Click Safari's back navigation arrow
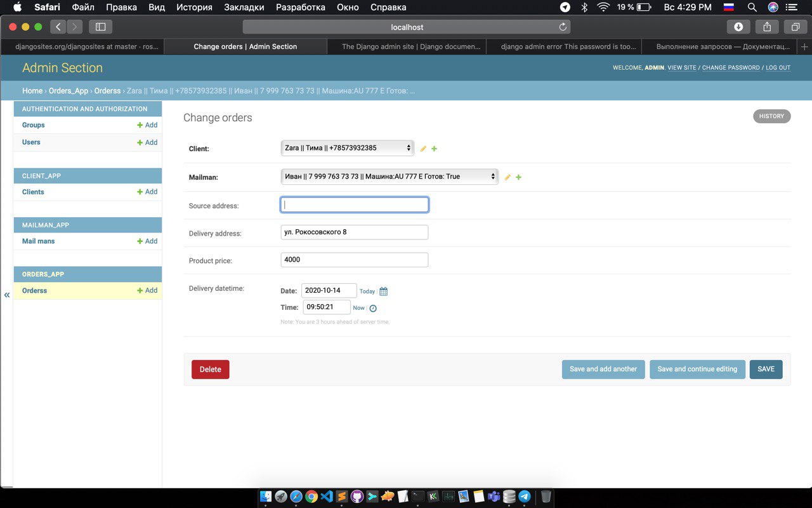The image size is (812, 508). [58, 27]
